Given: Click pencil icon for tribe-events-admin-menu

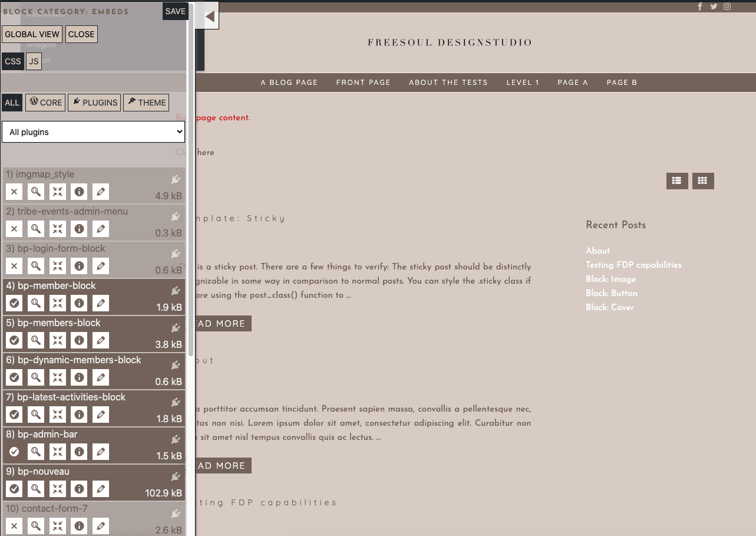Looking at the screenshot, I should (101, 229).
